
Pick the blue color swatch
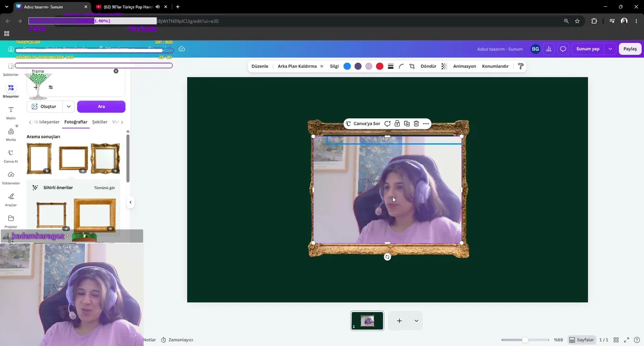pyautogui.click(x=347, y=66)
